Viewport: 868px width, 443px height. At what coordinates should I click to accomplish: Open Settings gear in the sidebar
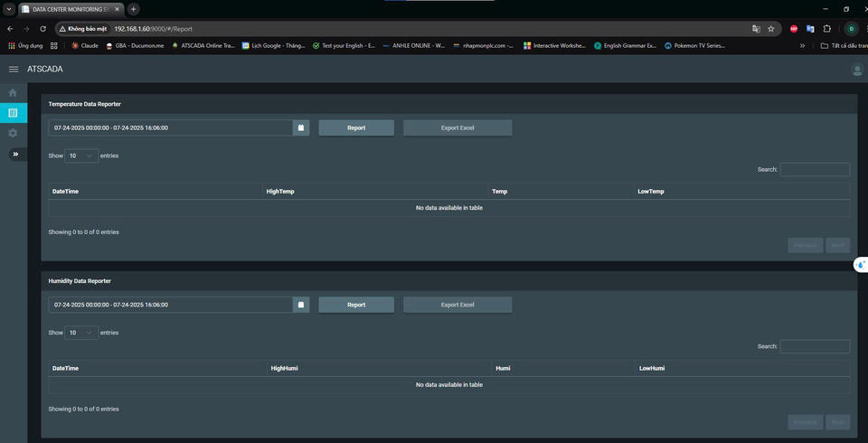click(x=13, y=133)
